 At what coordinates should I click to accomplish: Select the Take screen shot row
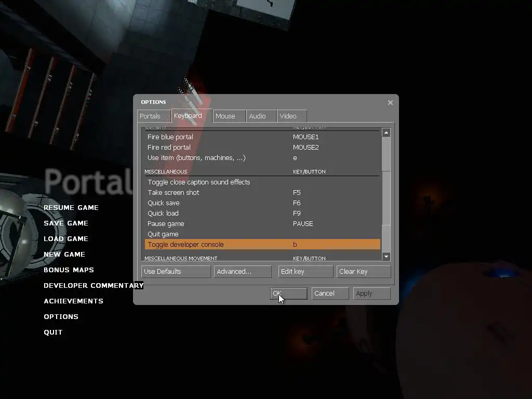262,192
